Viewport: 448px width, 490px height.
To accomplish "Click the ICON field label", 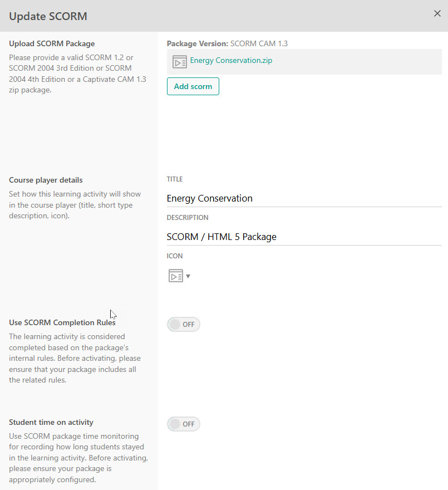I will (x=175, y=256).
